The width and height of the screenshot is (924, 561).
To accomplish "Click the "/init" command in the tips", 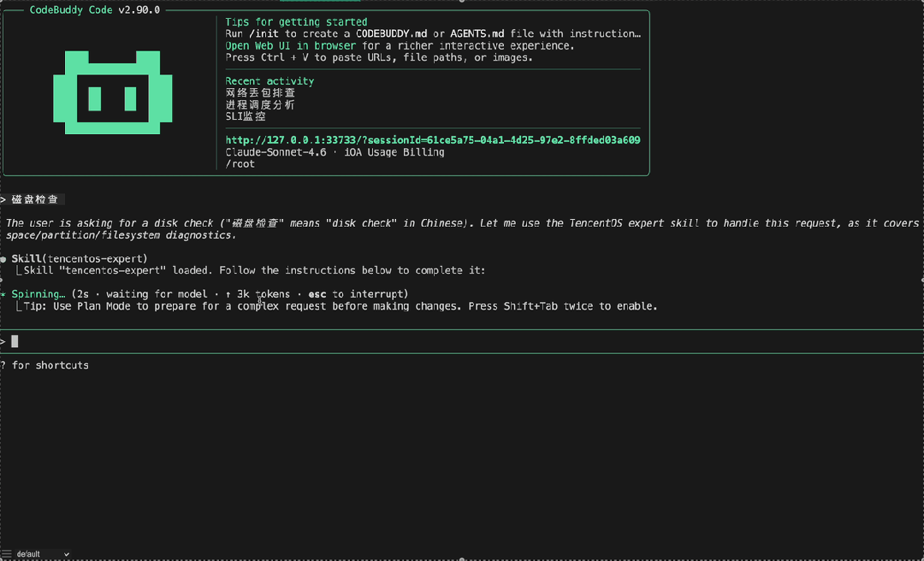I will [x=264, y=33].
